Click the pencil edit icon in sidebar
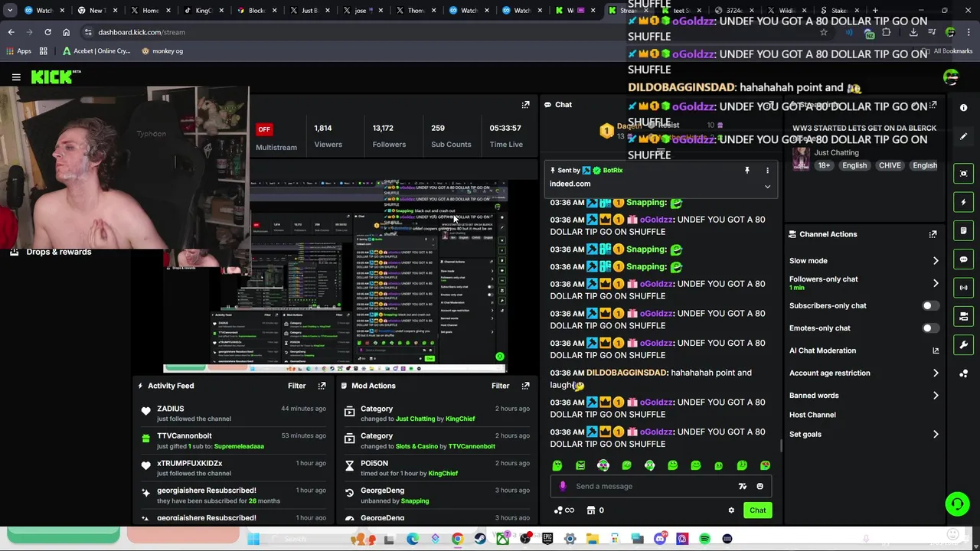The height and width of the screenshot is (551, 980). click(964, 136)
